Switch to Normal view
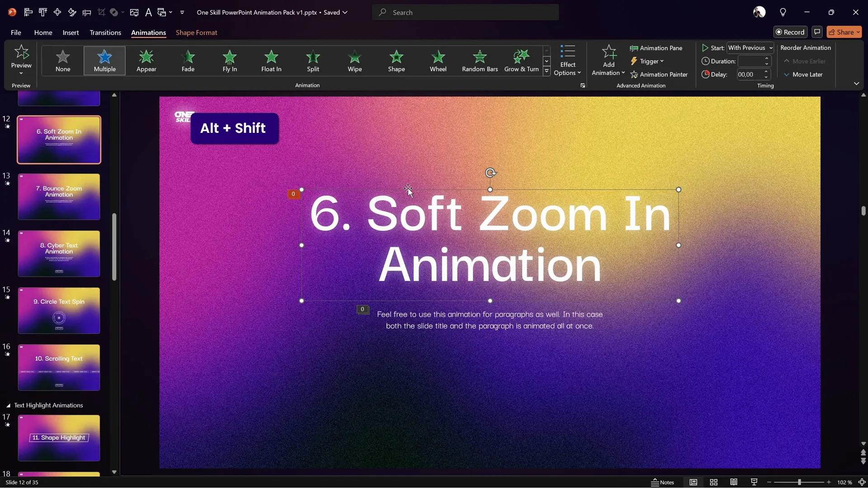868x488 pixels. tap(693, 482)
